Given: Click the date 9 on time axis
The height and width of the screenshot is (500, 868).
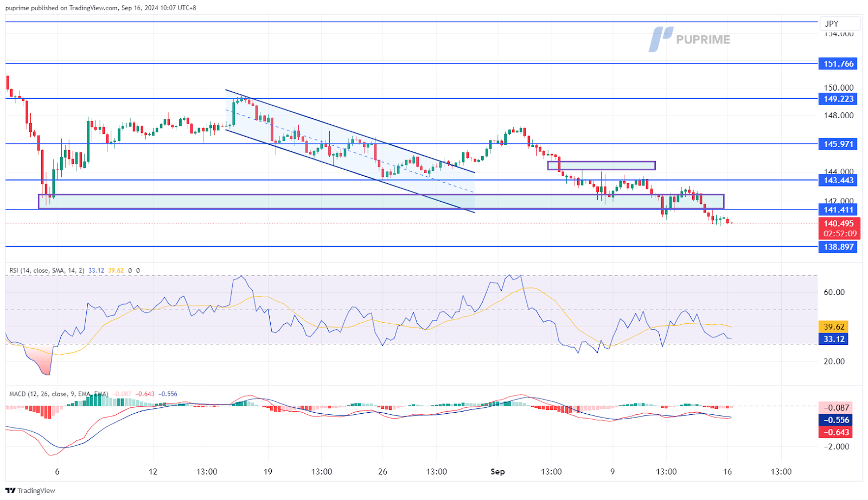Looking at the screenshot, I should tap(612, 471).
